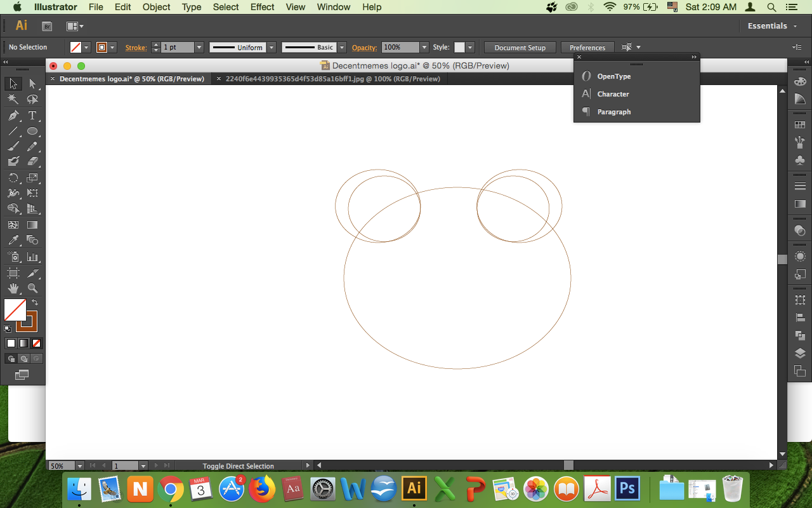Select the Scale tool

(x=32, y=178)
